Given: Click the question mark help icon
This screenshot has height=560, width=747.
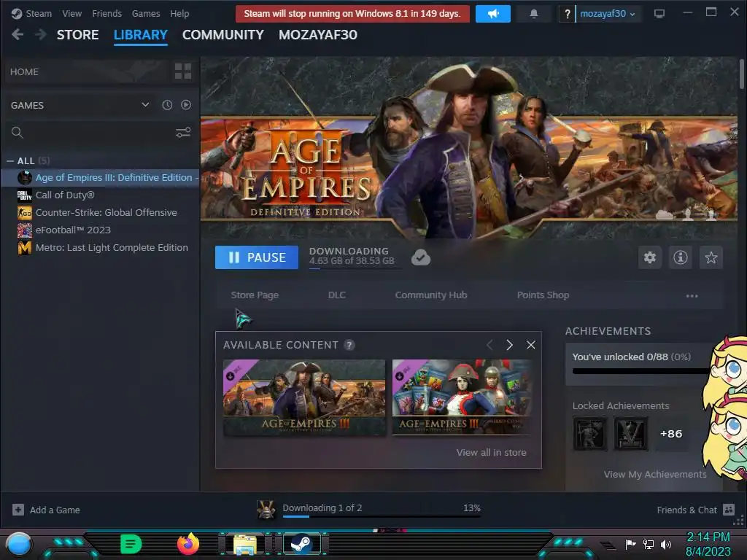Looking at the screenshot, I should (x=567, y=14).
